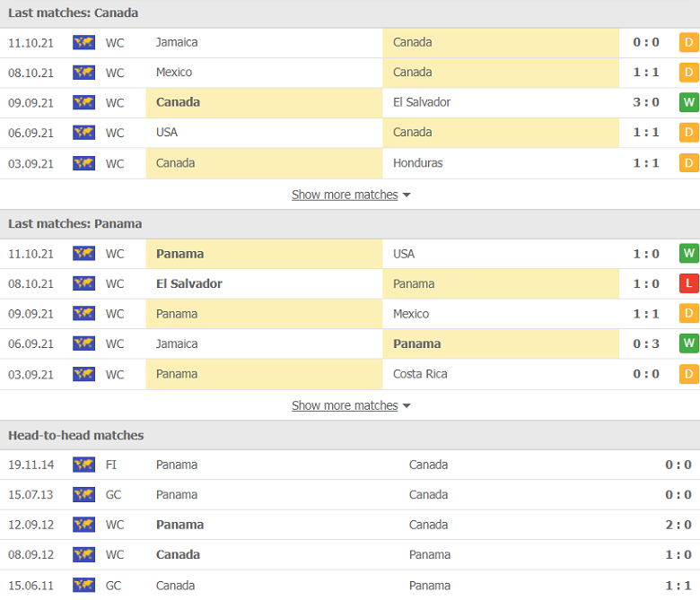Select Panama vs Canada 2:0 head-to-head match
The height and width of the screenshot is (600, 700).
coord(350,525)
